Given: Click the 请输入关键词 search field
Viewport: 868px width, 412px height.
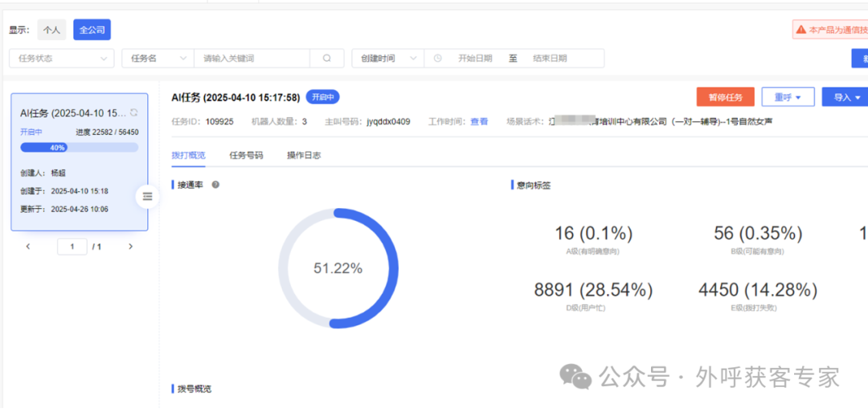Looking at the screenshot, I should click(252, 59).
